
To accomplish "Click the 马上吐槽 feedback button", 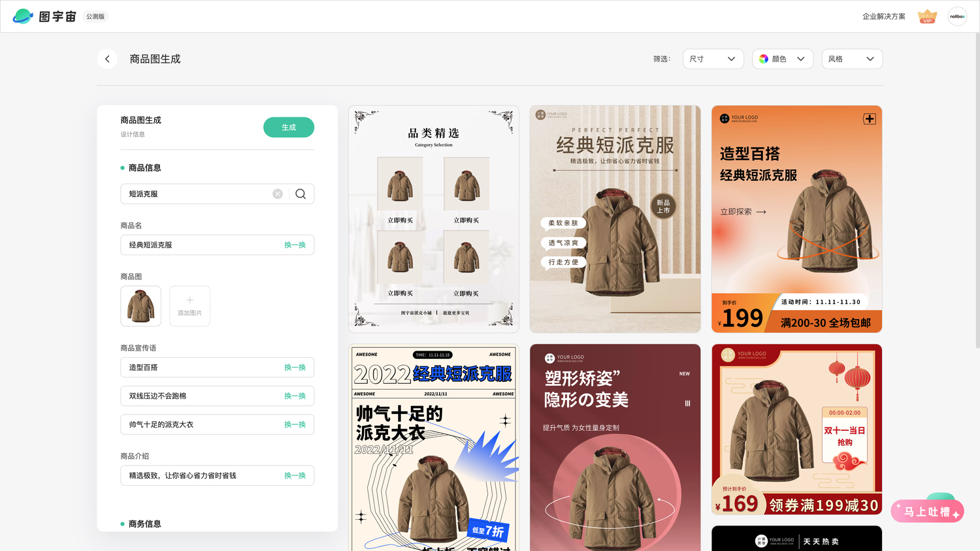I will point(927,512).
